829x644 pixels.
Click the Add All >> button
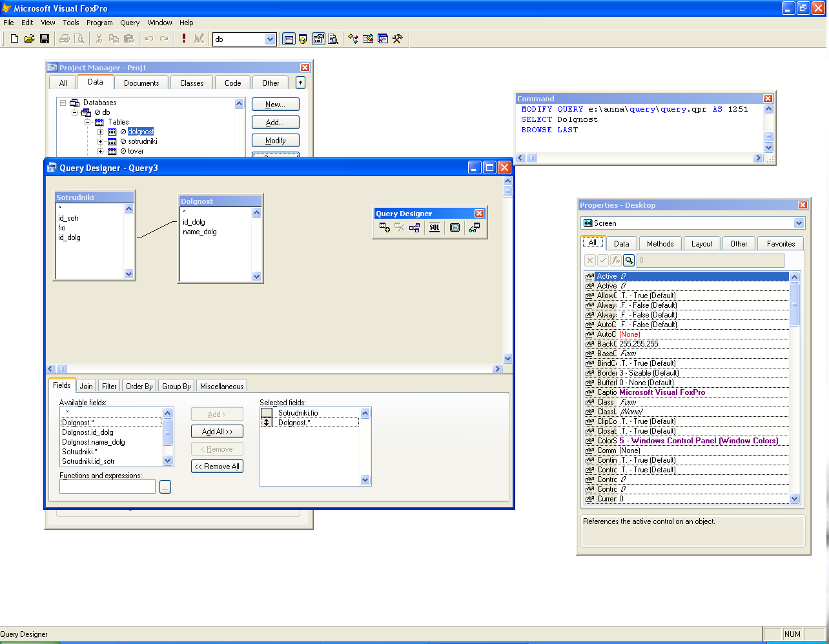click(x=217, y=432)
